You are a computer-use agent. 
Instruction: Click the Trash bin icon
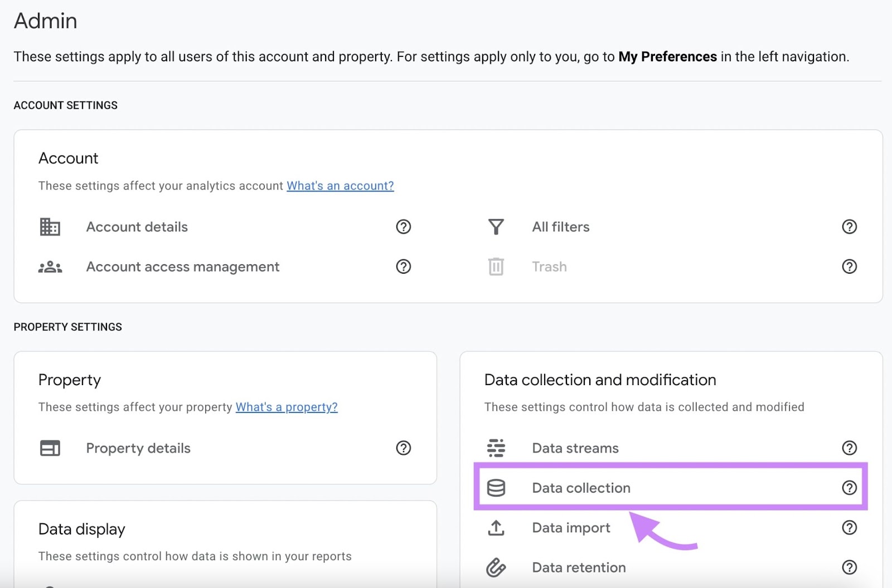496,266
